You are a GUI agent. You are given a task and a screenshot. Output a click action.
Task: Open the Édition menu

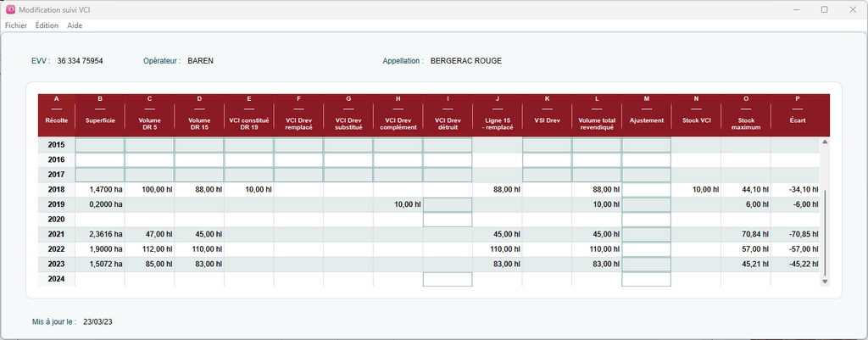pyautogui.click(x=47, y=25)
